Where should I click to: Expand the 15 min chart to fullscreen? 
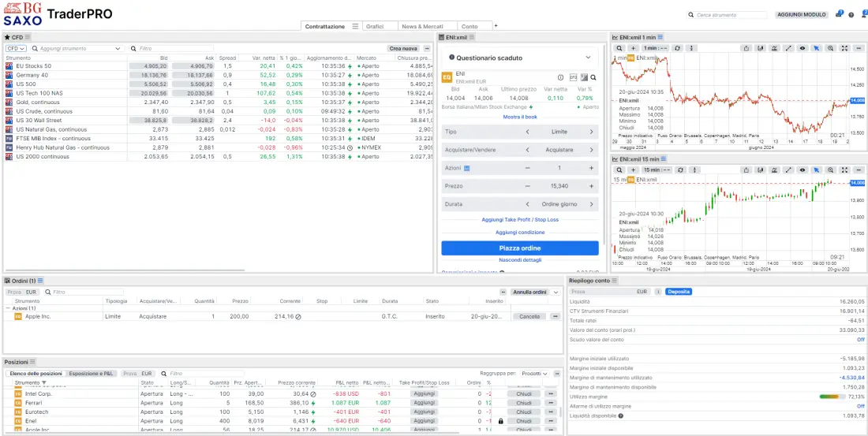click(844, 170)
